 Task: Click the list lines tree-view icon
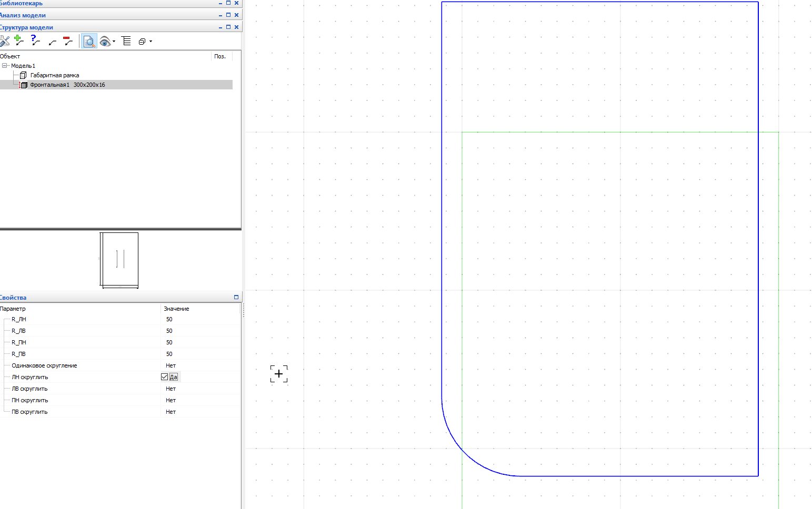[x=126, y=41]
